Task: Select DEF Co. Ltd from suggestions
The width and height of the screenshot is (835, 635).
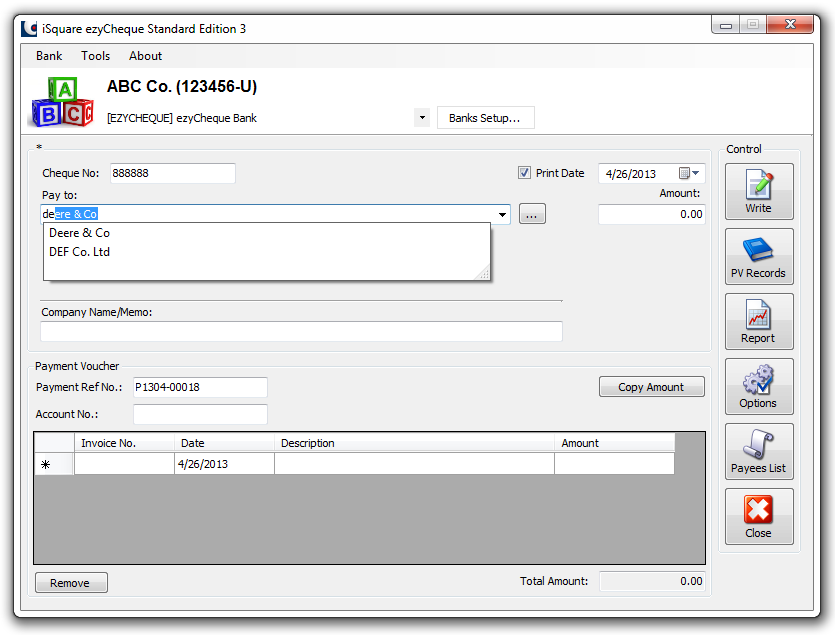Action: [266, 252]
